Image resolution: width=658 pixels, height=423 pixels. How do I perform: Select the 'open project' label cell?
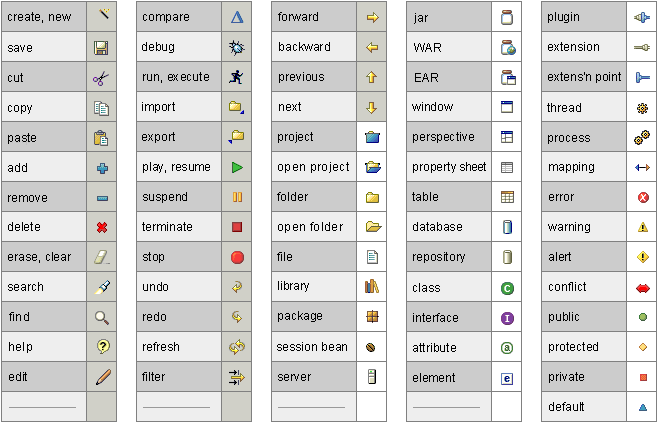[314, 167]
